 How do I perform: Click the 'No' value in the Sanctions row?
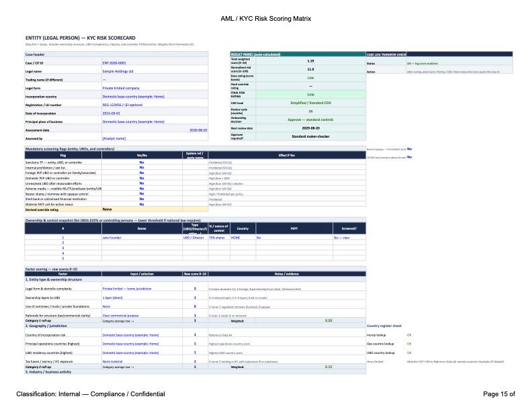(142, 163)
